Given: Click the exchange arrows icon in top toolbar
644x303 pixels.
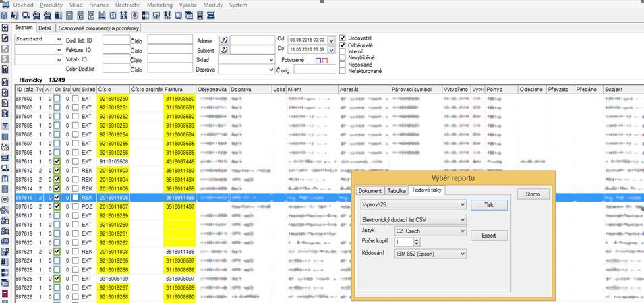Looking at the screenshot, I should [146, 16].
